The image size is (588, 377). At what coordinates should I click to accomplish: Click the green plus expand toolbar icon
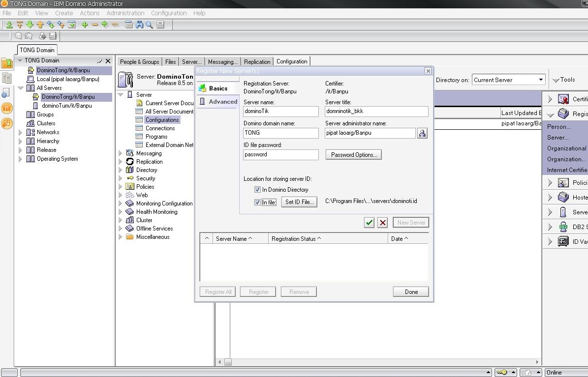coord(85,25)
